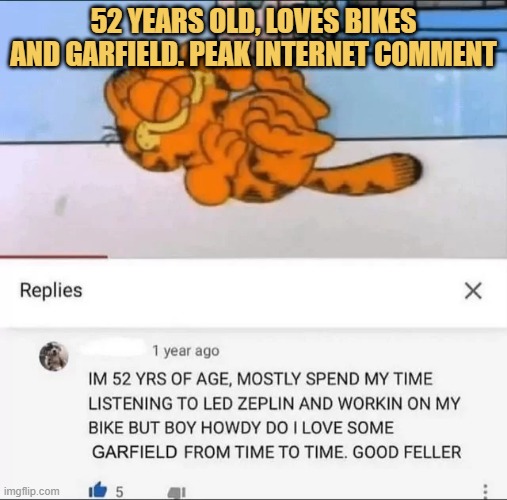
Task: Click the "PEAK INTERNET COMMENT" caption line
Action: pos(343,53)
